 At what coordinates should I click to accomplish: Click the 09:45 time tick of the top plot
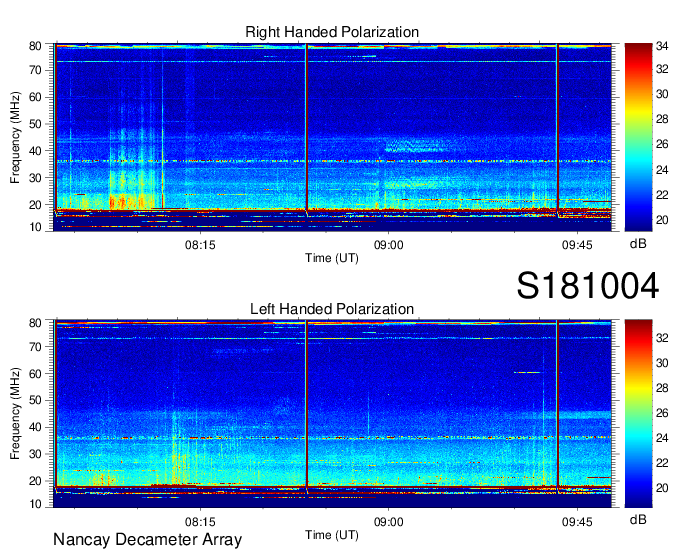coord(577,245)
